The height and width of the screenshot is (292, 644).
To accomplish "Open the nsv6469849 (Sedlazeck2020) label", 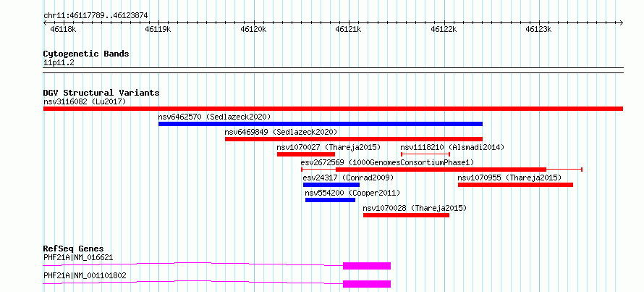I will 281,132.
